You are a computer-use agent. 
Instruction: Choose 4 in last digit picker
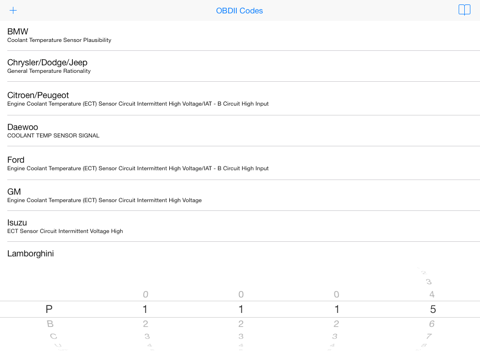click(x=432, y=294)
